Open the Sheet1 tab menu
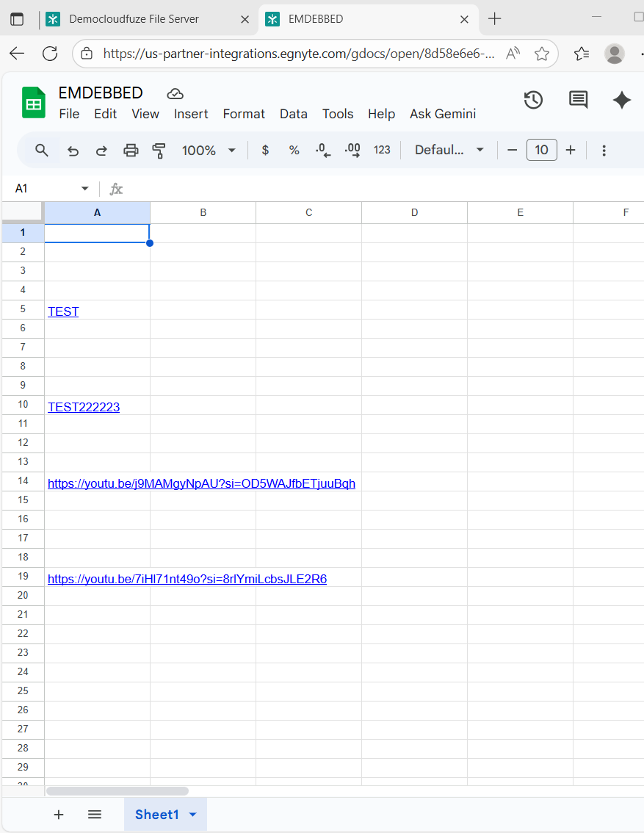Screen dimensions: 644x833 (x=192, y=815)
